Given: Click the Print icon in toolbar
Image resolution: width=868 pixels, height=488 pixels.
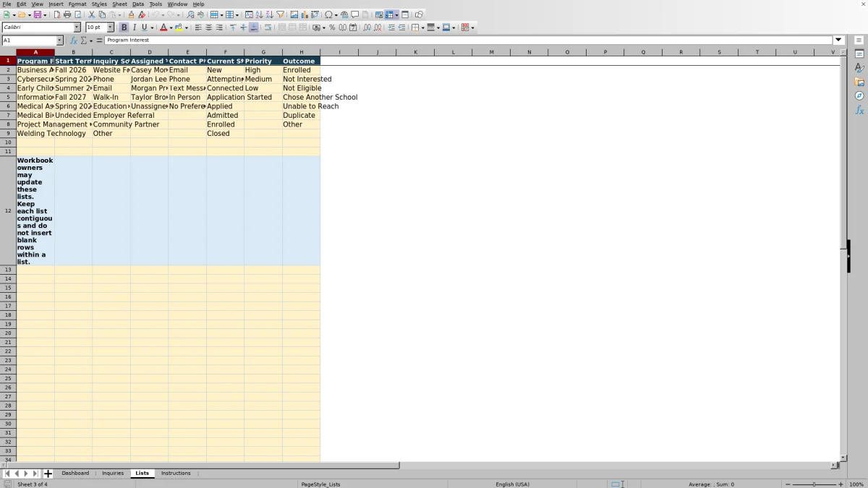Looking at the screenshot, I should (67, 14).
